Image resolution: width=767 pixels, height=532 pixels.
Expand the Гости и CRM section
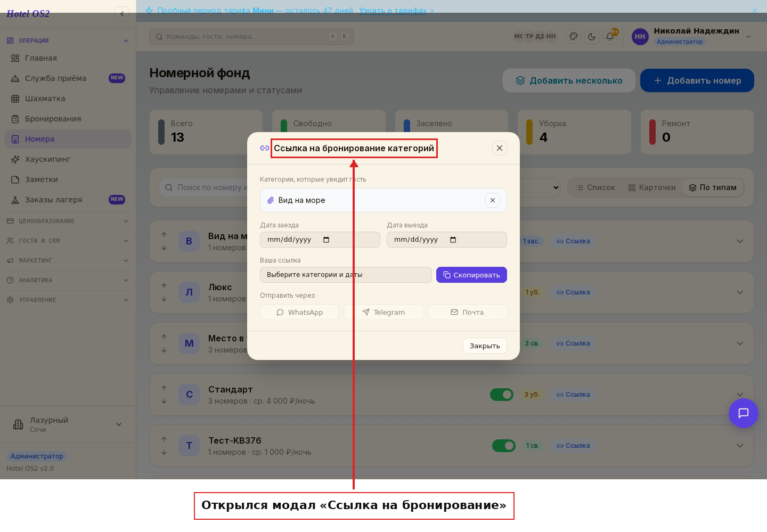[x=68, y=241]
